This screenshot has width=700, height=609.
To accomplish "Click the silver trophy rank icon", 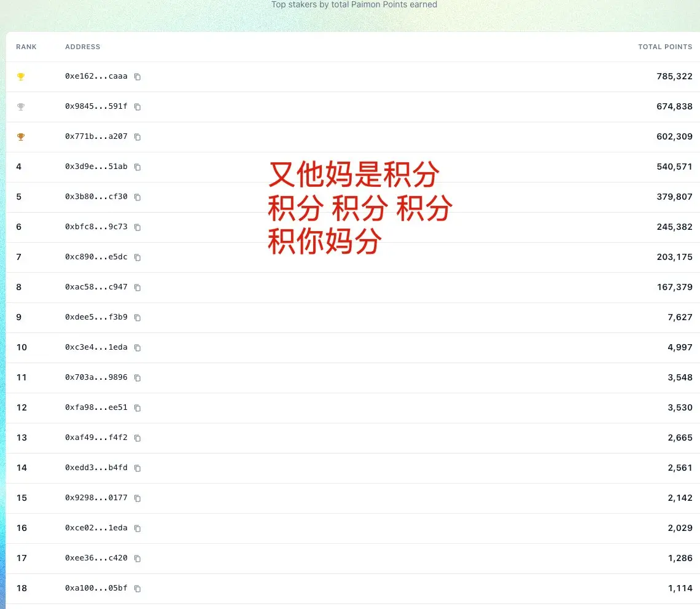I will (x=20, y=107).
